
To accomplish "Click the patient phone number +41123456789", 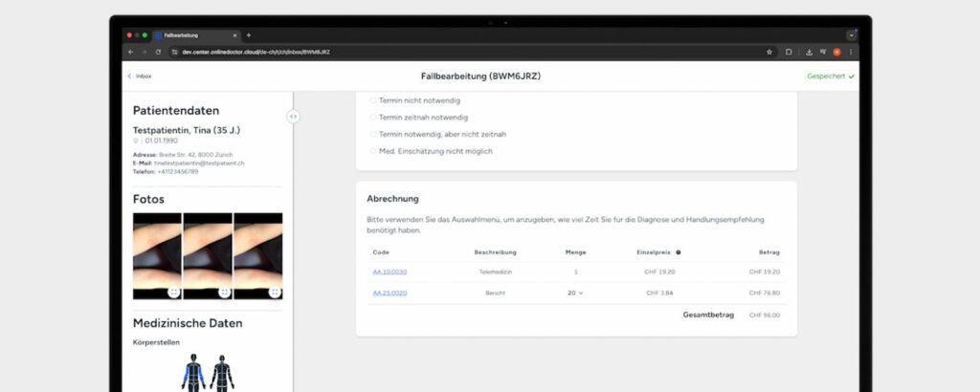I will pyautogui.click(x=177, y=171).
